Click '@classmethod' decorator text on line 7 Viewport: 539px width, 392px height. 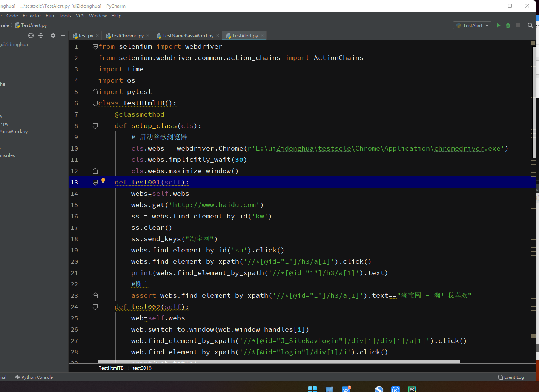[x=140, y=114]
